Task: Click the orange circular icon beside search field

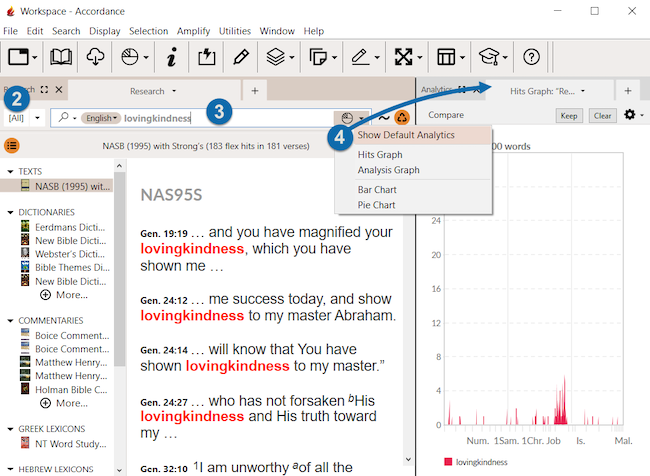Action: [402, 118]
